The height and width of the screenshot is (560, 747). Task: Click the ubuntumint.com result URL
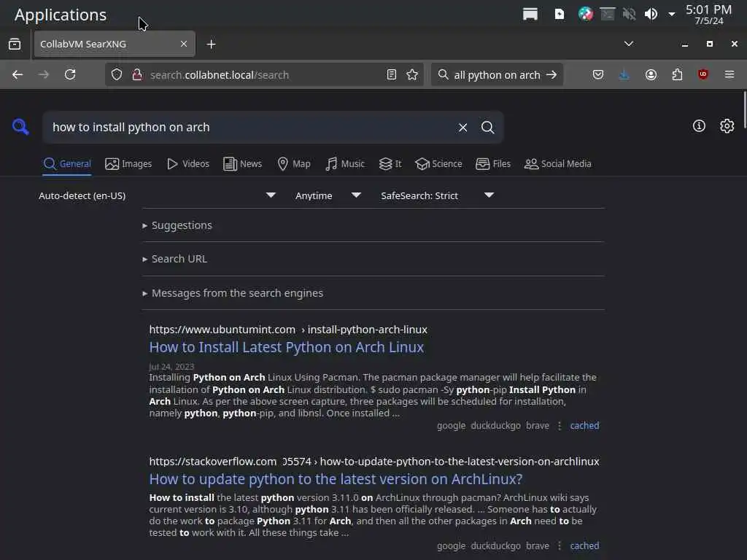[288, 330]
